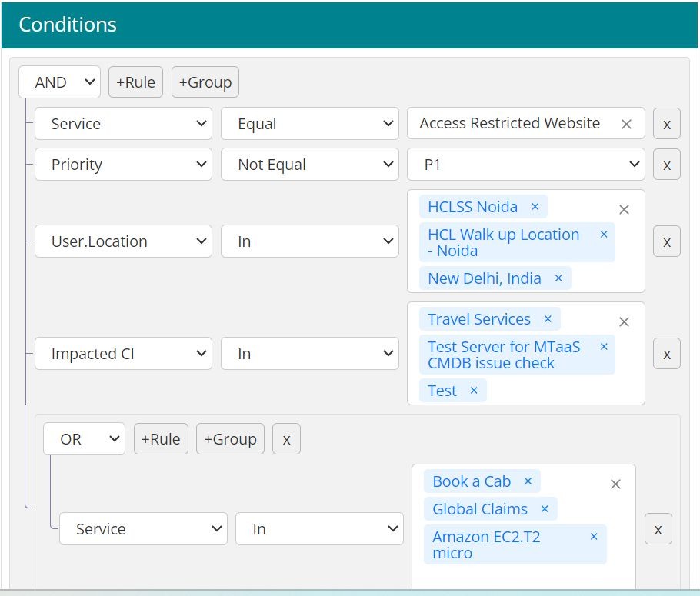Clear all User.Location selected values

click(624, 209)
